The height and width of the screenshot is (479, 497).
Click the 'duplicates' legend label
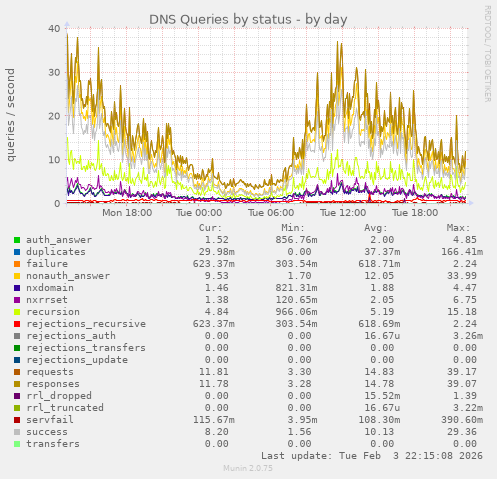(x=56, y=252)
